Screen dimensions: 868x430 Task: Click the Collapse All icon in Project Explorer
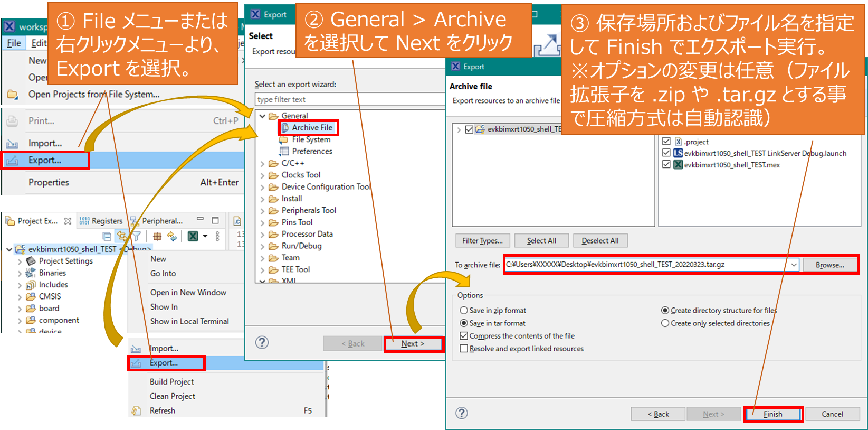click(x=107, y=236)
